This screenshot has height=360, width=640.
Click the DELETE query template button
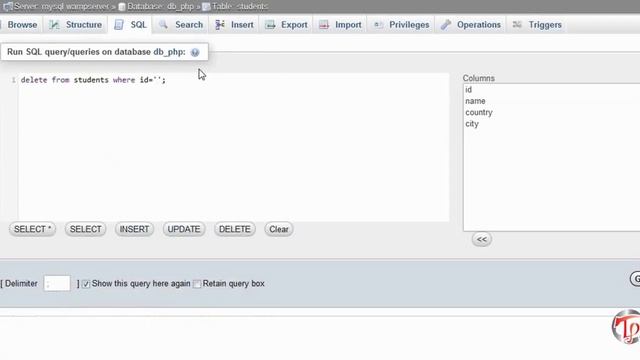click(x=235, y=229)
